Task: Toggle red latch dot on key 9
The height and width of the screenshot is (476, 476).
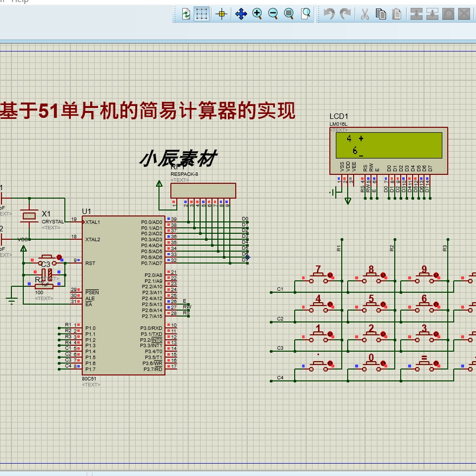Action: click(436, 275)
